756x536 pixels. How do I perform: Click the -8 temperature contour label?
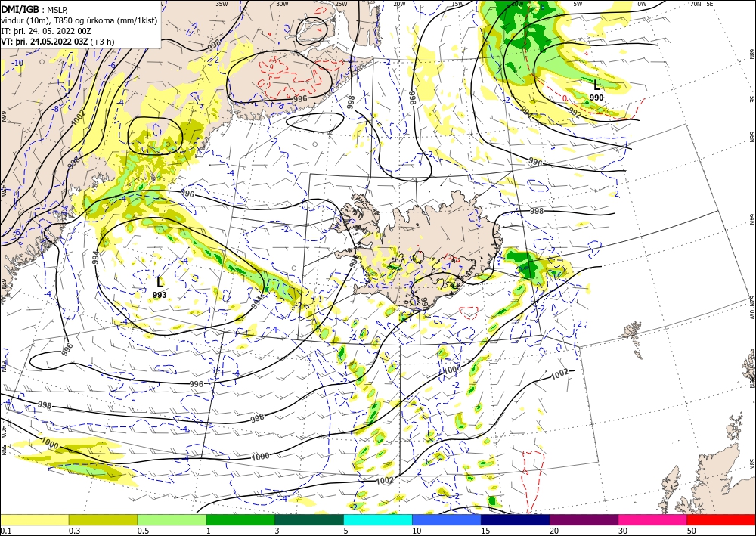(x=56, y=109)
